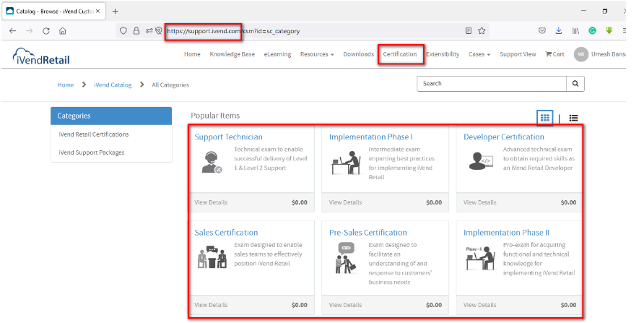Open the Implementation Phase II title link
This screenshot has width=644, height=323.
(x=506, y=233)
